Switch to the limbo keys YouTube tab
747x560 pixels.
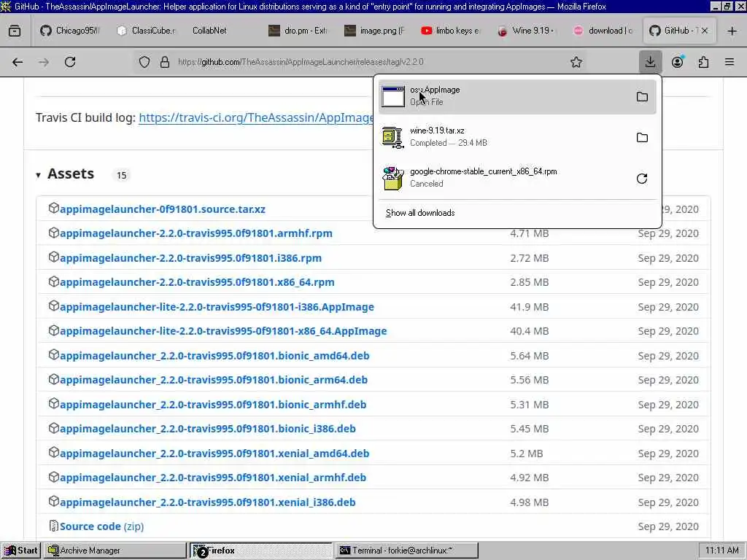tap(451, 31)
